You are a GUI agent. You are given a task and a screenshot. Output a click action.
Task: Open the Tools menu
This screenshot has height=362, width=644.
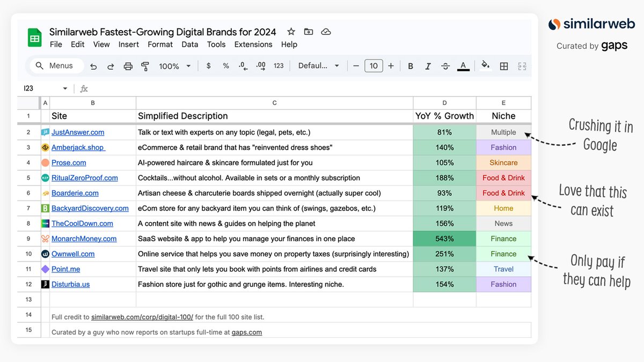pos(216,45)
